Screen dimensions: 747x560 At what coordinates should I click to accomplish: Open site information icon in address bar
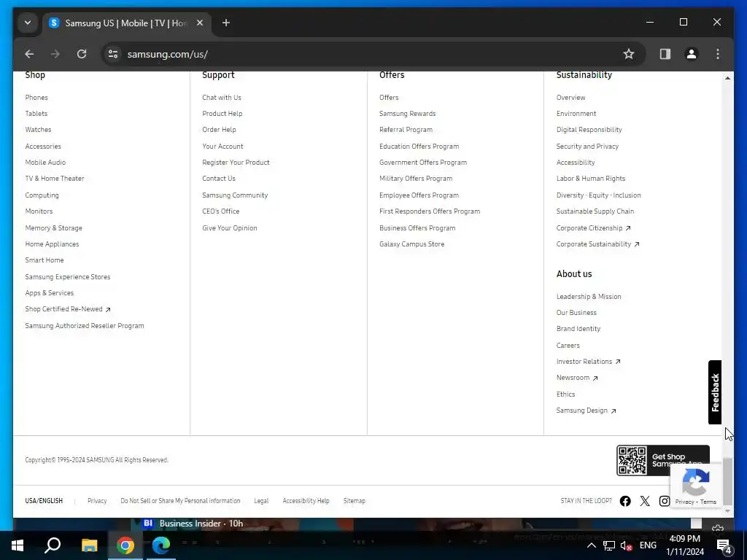[x=113, y=54]
